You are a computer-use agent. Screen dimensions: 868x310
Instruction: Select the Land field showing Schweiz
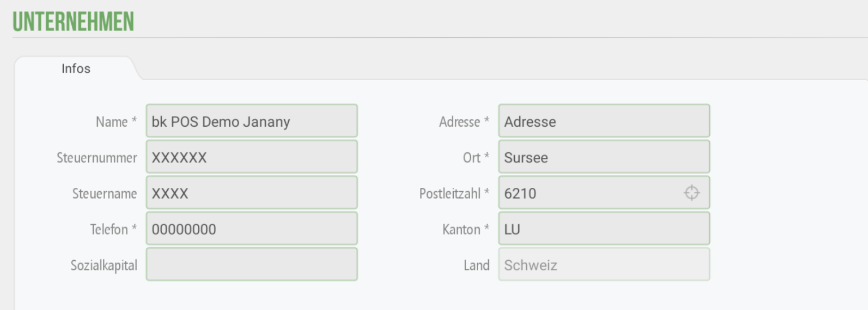tap(604, 264)
